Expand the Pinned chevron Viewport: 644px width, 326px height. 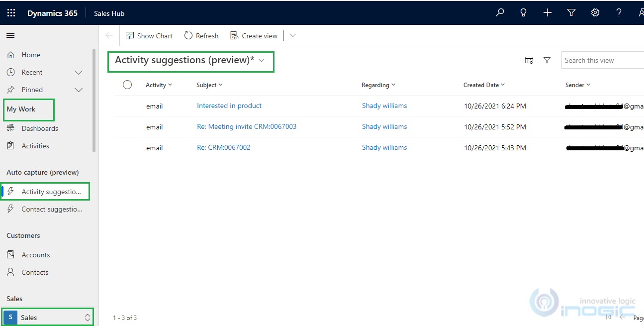pos(79,90)
